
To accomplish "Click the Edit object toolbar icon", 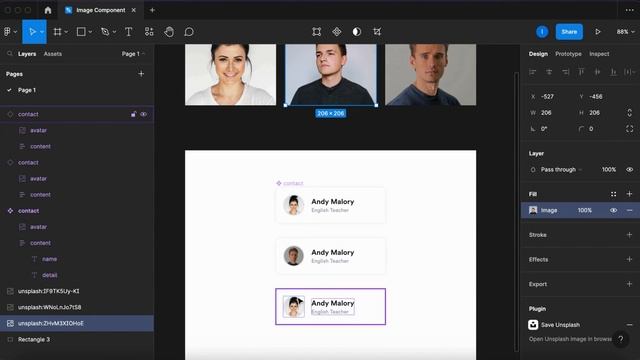I will click(x=316, y=32).
